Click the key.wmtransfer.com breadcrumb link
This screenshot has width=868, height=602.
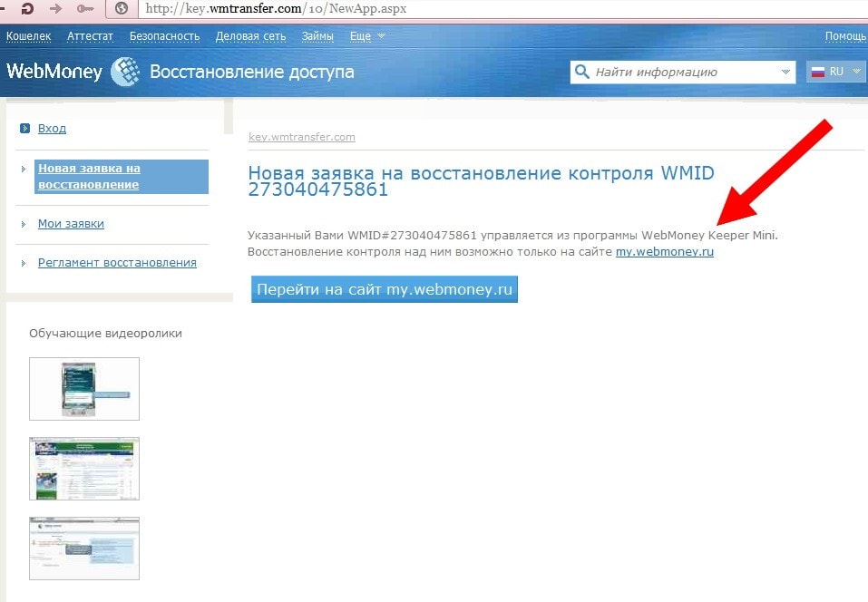click(x=302, y=137)
